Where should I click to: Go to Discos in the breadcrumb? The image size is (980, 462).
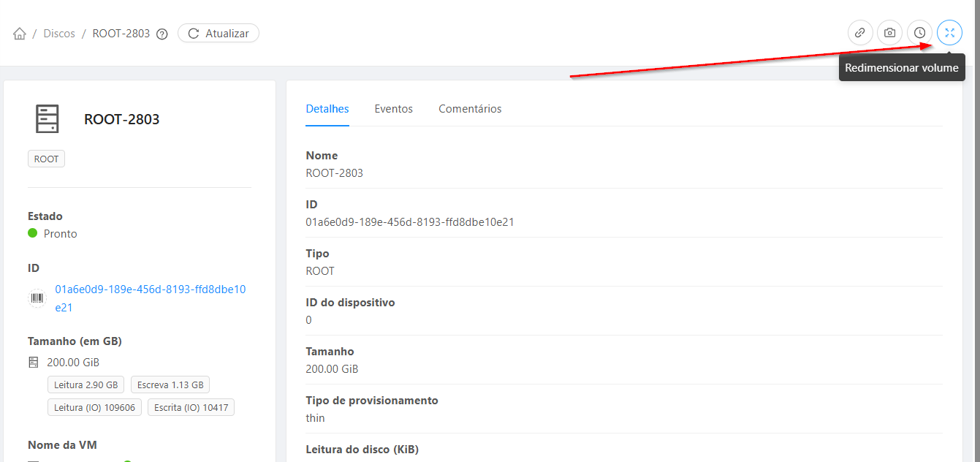point(59,34)
